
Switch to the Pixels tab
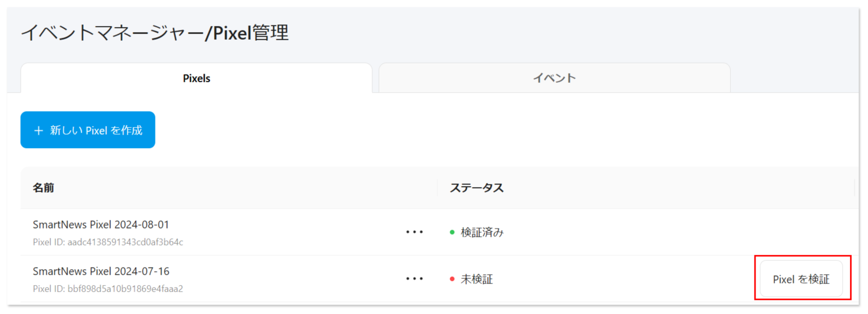pos(196,78)
